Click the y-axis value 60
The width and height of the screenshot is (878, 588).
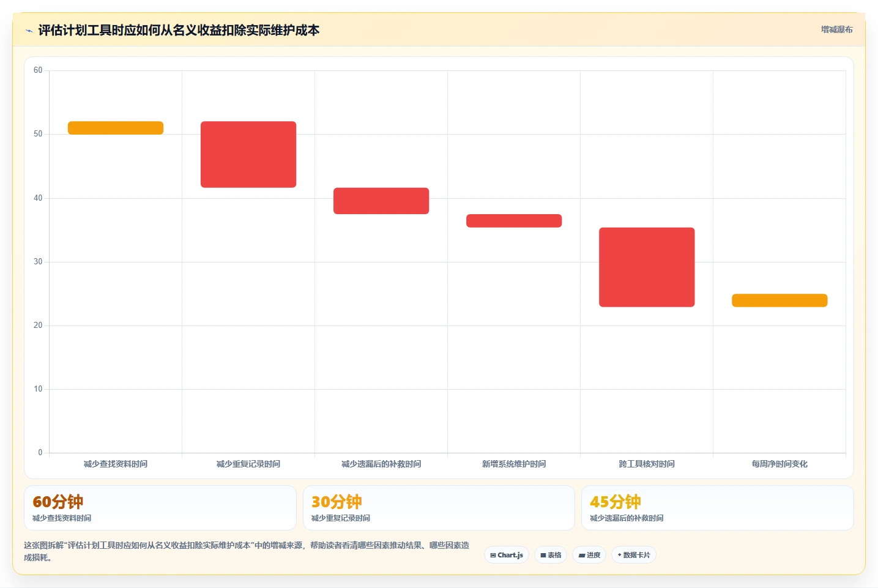coord(38,70)
